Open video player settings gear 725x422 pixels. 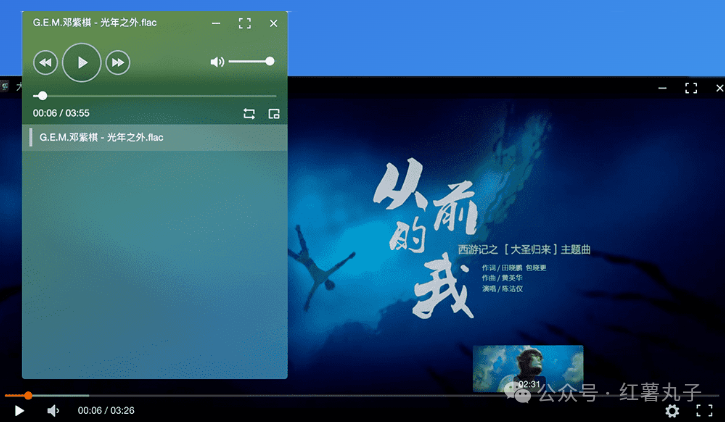672,410
